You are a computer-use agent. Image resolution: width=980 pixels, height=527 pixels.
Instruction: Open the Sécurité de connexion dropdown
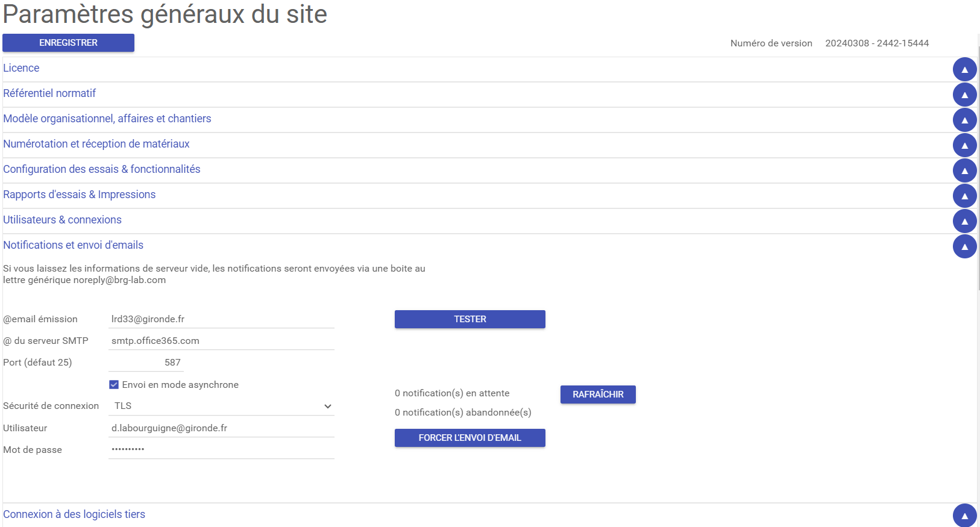221,406
